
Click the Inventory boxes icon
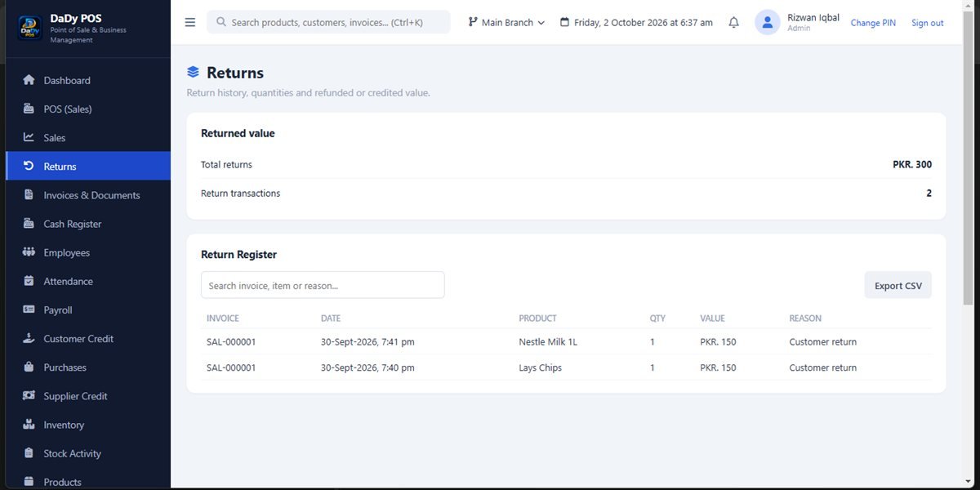pos(29,425)
